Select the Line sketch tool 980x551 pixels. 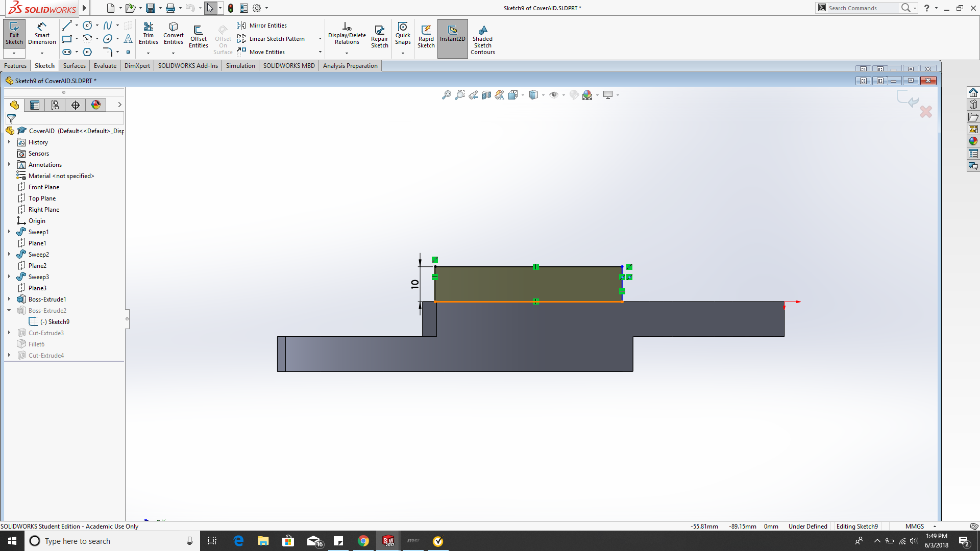(x=66, y=26)
